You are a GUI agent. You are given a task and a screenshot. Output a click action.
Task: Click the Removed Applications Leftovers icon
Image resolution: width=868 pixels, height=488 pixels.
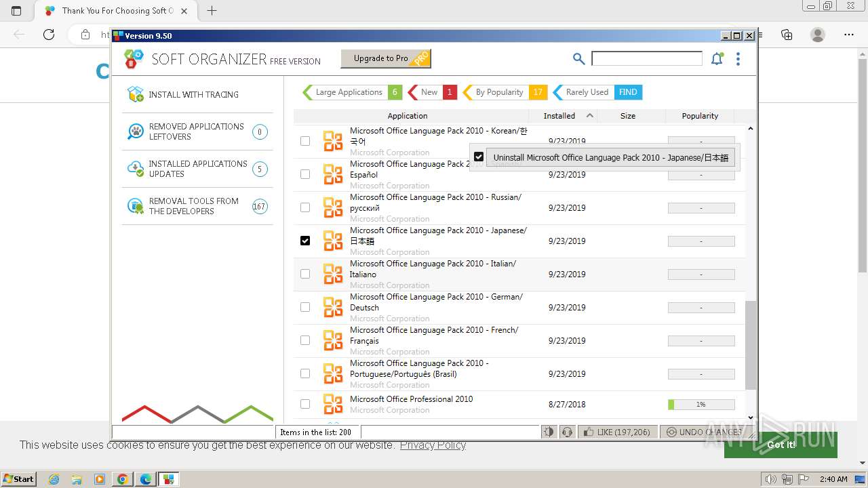pos(136,131)
